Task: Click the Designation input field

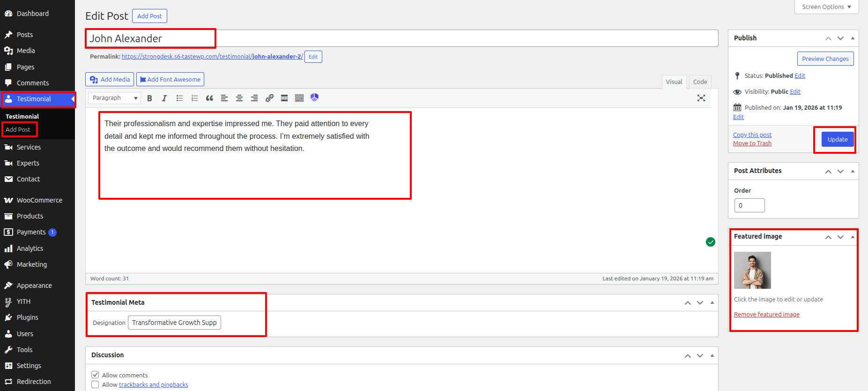Action: [x=174, y=323]
